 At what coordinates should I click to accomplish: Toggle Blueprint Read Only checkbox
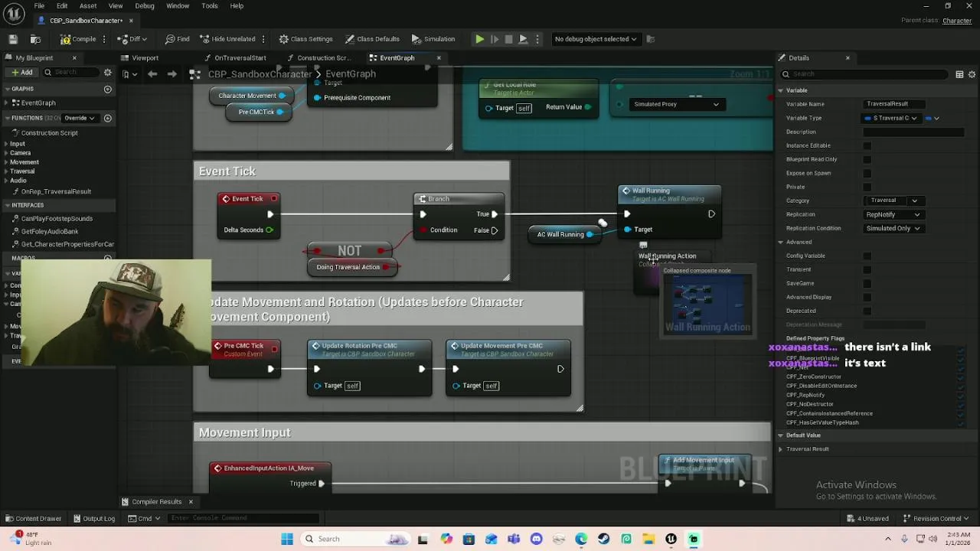(867, 159)
